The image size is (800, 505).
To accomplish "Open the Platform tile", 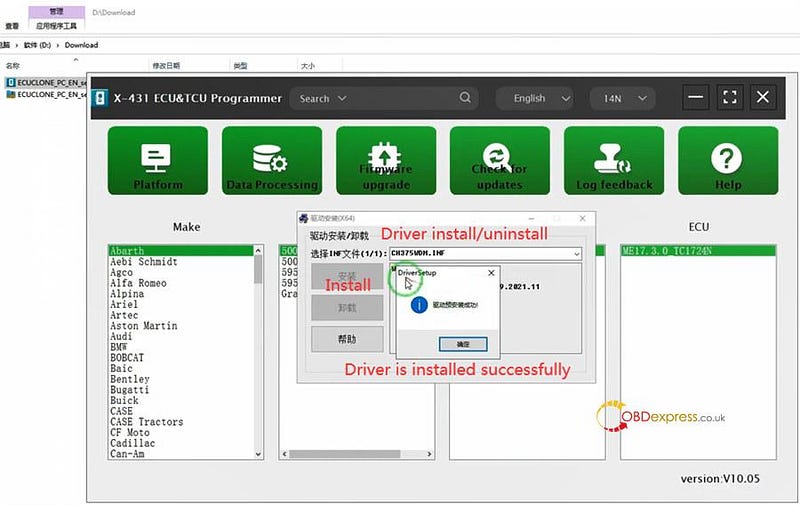I will coord(158,161).
